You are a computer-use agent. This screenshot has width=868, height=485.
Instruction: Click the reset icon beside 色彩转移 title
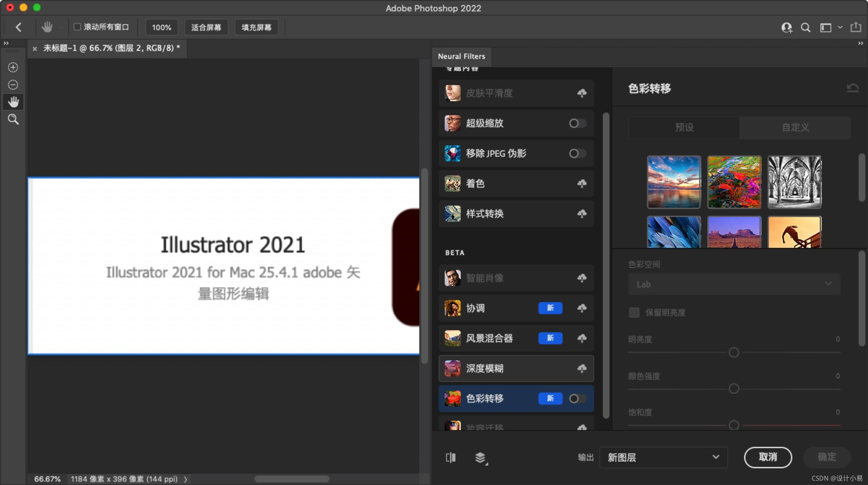(853, 88)
